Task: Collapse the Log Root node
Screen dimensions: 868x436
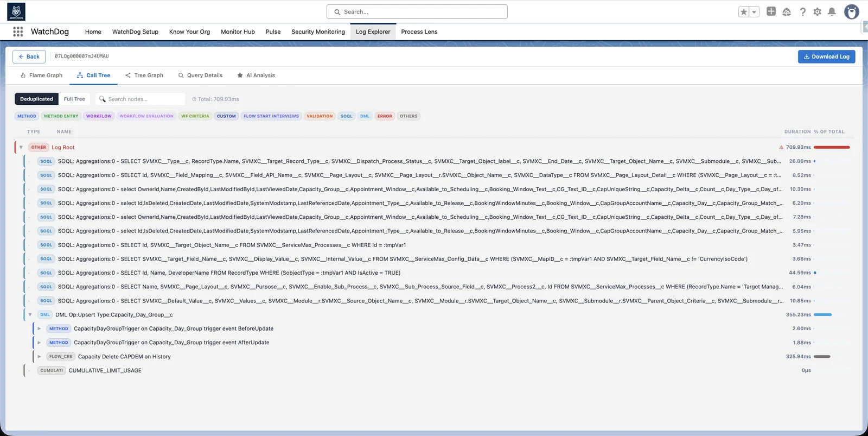Action: pyautogui.click(x=21, y=147)
